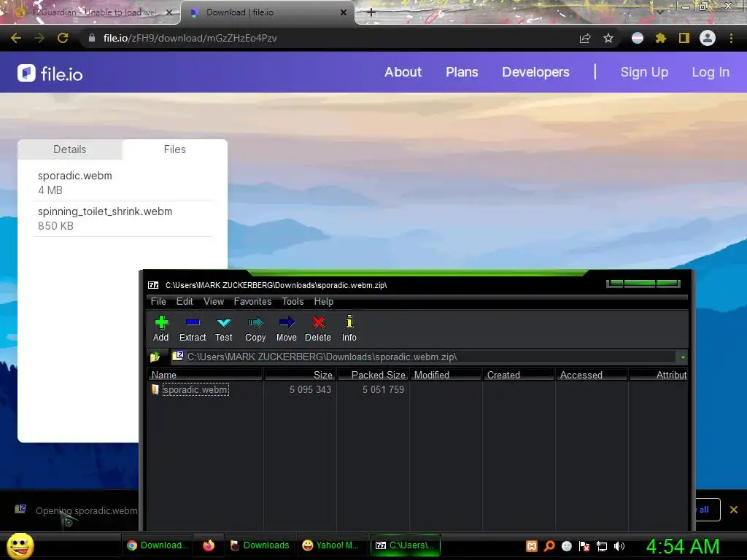Image resolution: width=747 pixels, height=560 pixels.
Task: Click the 4:54 AM taskbar clock
Action: tap(682, 546)
